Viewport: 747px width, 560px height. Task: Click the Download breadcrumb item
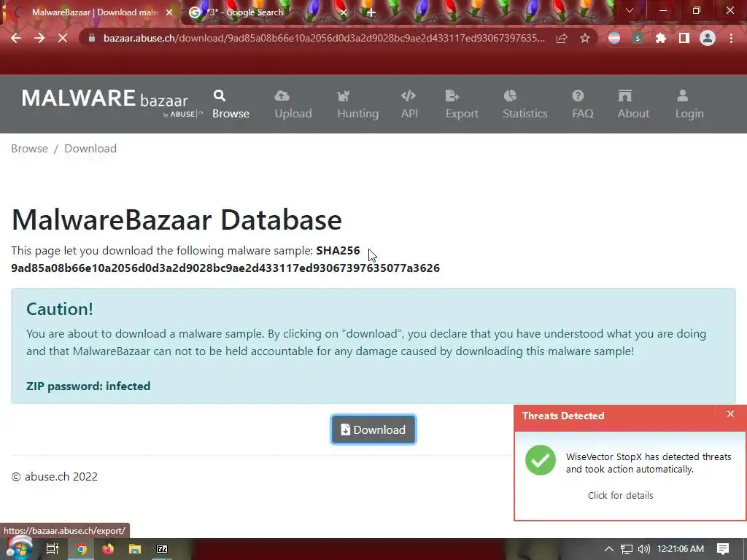click(x=90, y=149)
